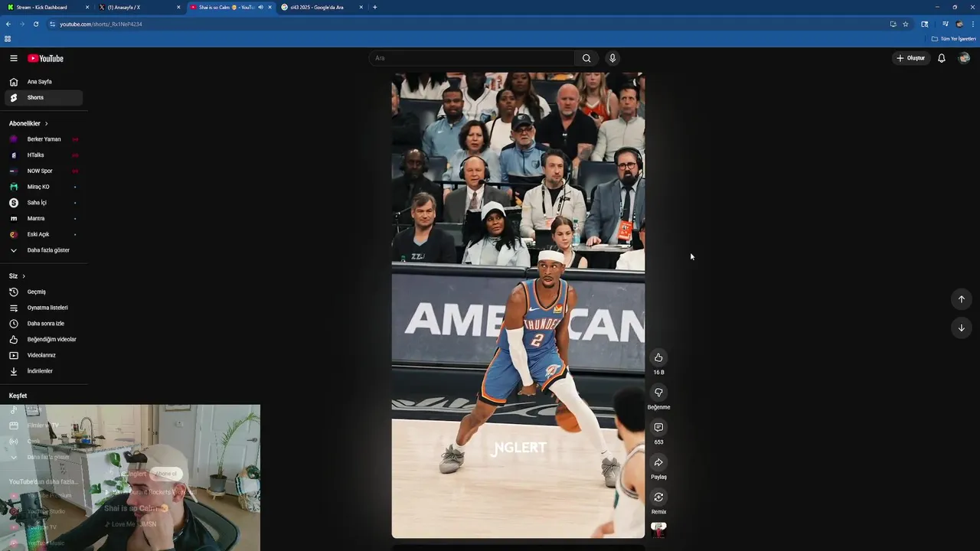Open Chrome profile avatar

pos(959,24)
